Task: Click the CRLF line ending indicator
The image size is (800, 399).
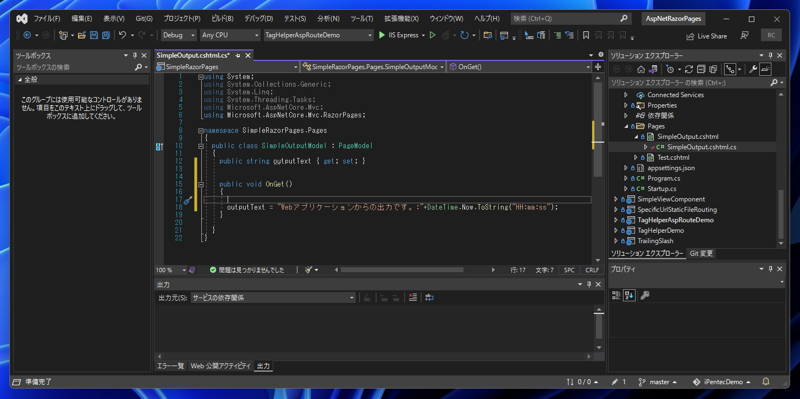Action: click(x=592, y=270)
